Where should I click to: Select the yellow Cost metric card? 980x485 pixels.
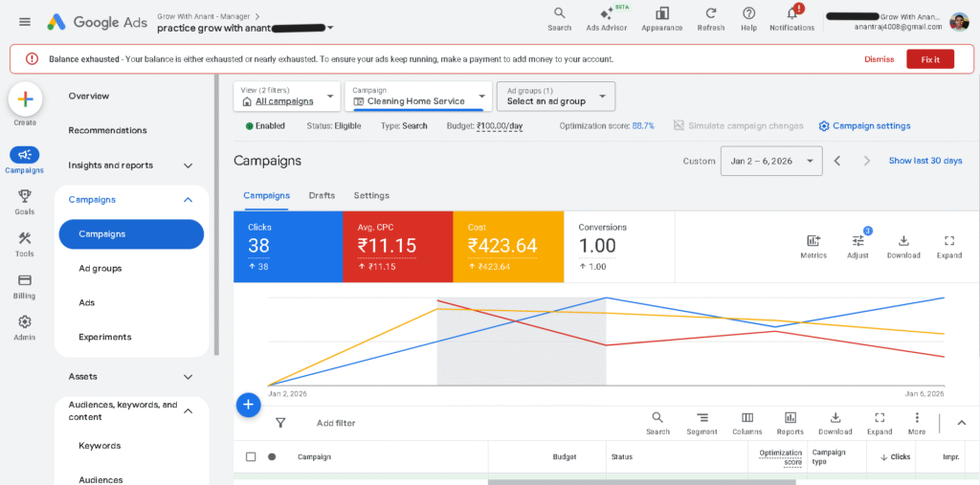pyautogui.click(x=508, y=247)
